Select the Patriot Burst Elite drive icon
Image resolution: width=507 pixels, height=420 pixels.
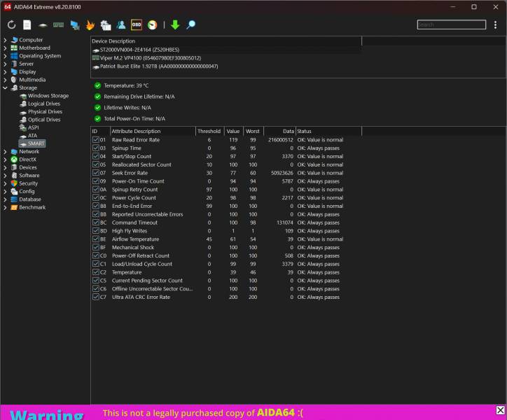(x=96, y=66)
